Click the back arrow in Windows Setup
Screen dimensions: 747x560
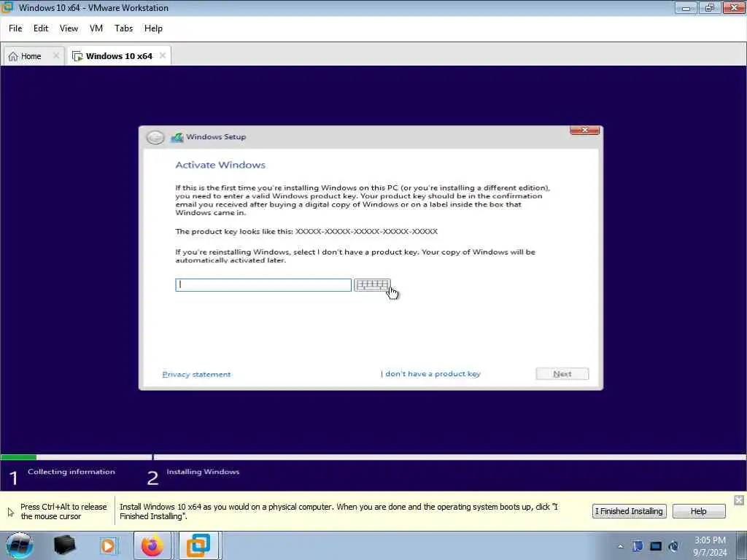click(155, 137)
